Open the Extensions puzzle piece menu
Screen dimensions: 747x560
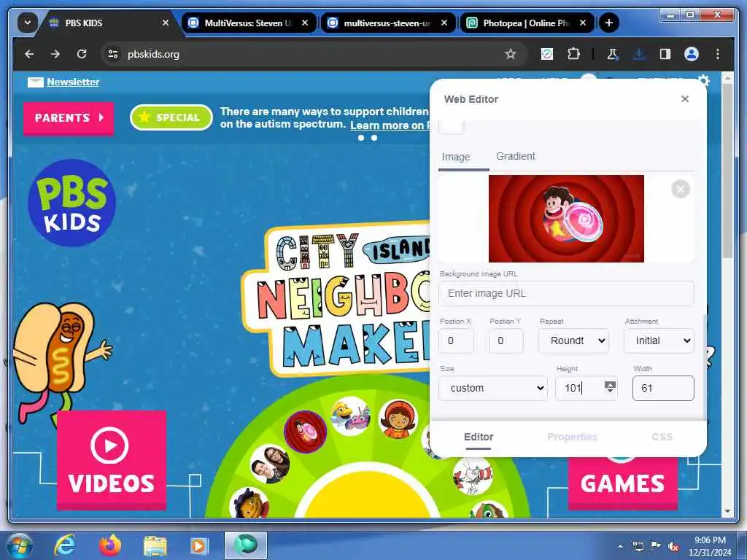(573, 54)
